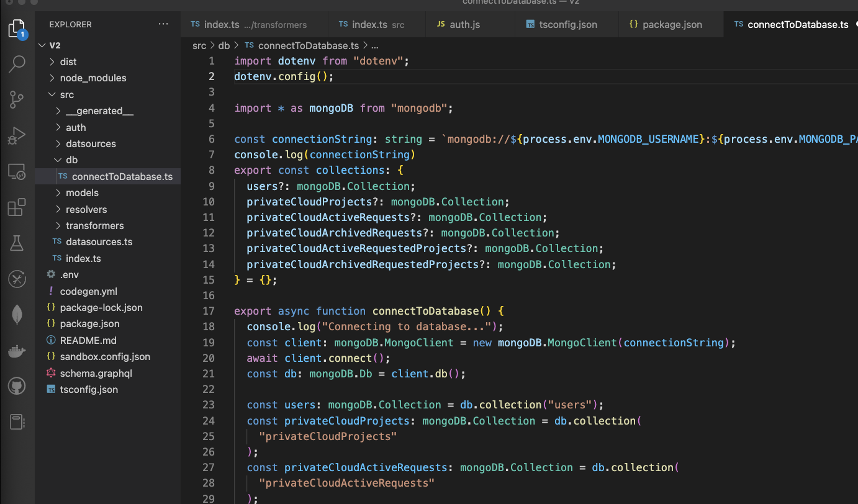This screenshot has height=504, width=858.
Task: Open the Run and Debug view
Action: click(17, 135)
